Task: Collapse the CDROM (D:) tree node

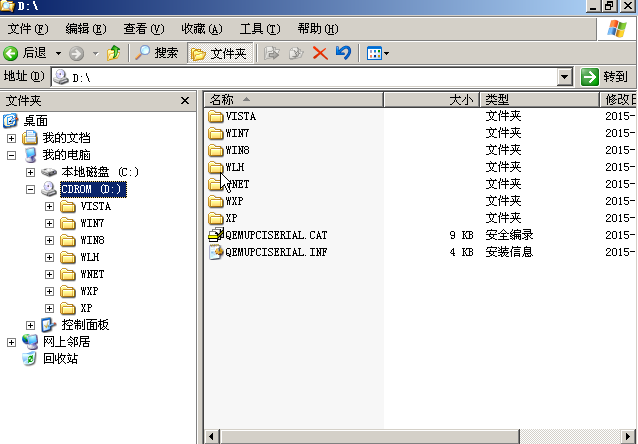Action: [30, 189]
